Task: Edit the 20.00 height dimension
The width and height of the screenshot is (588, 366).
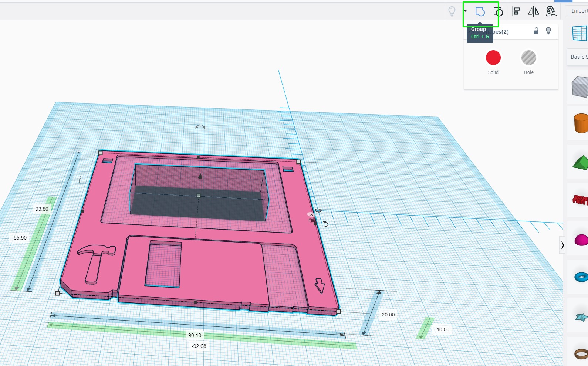Action: [x=388, y=315]
